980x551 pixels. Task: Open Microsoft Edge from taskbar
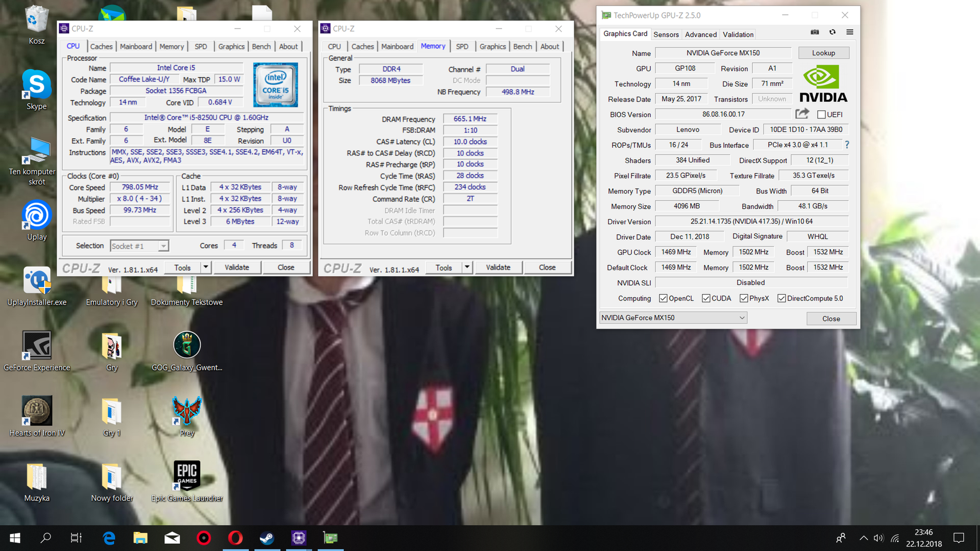coord(109,538)
